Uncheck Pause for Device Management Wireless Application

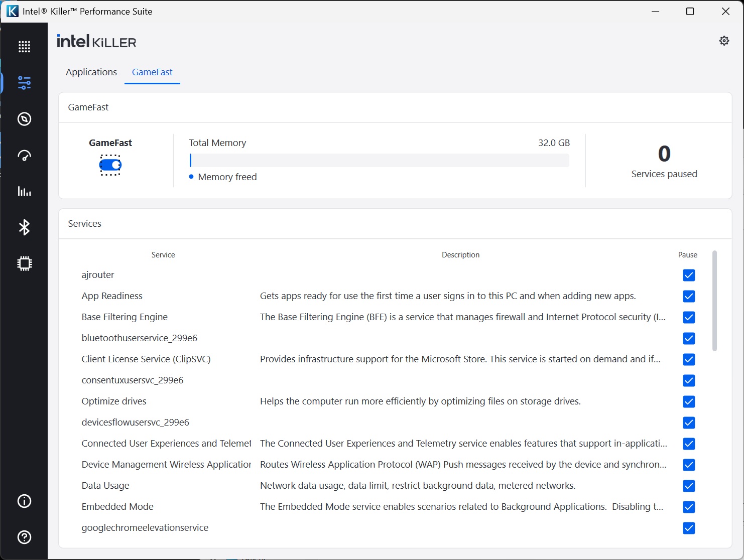[689, 465]
